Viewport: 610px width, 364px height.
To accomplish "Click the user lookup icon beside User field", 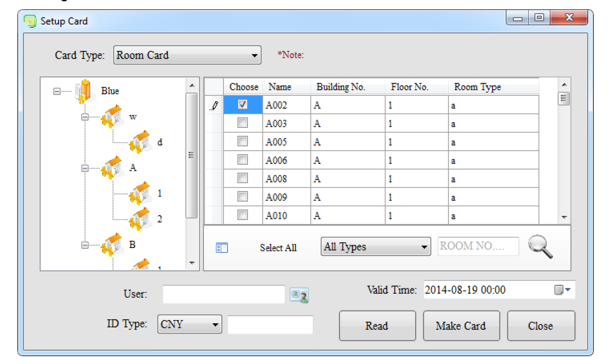I will 299,295.
